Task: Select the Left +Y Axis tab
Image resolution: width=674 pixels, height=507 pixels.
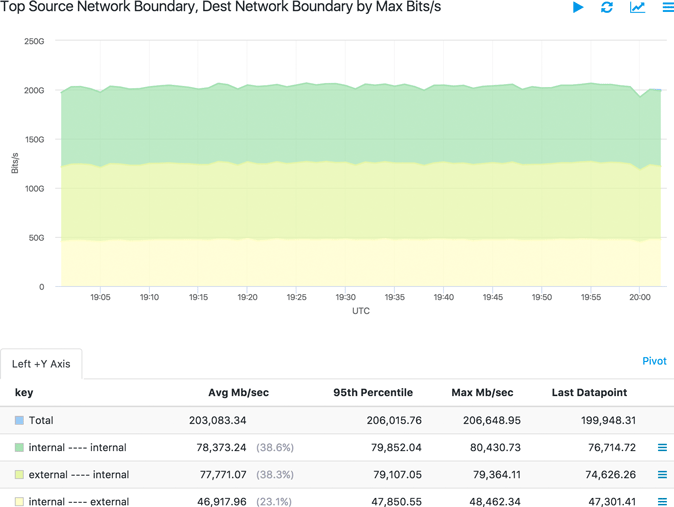Action: [41, 364]
